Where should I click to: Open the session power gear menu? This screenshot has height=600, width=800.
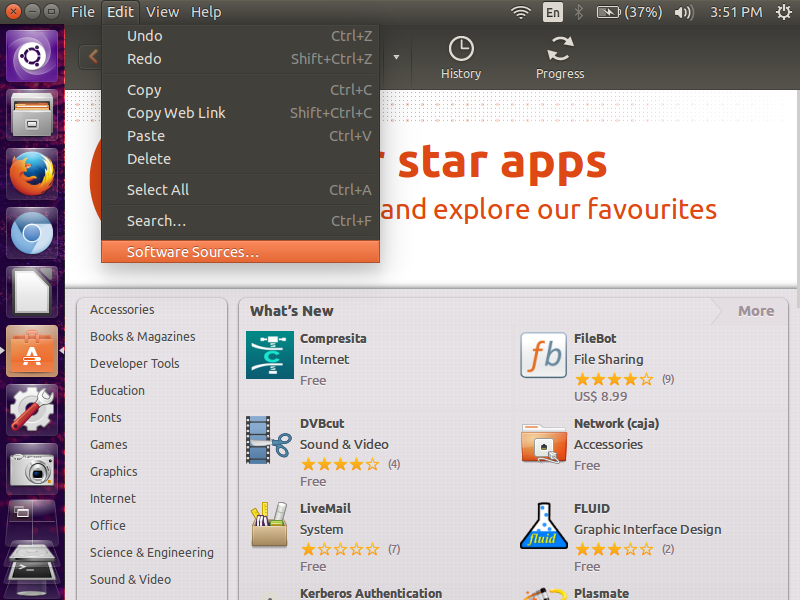pyautogui.click(x=784, y=12)
